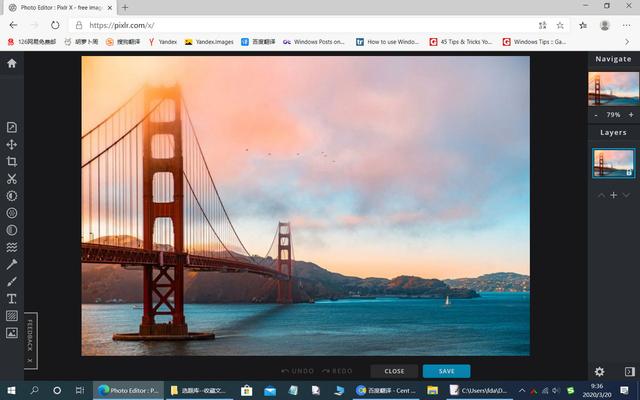Open the Windows Start menu

pyautogui.click(x=11, y=390)
